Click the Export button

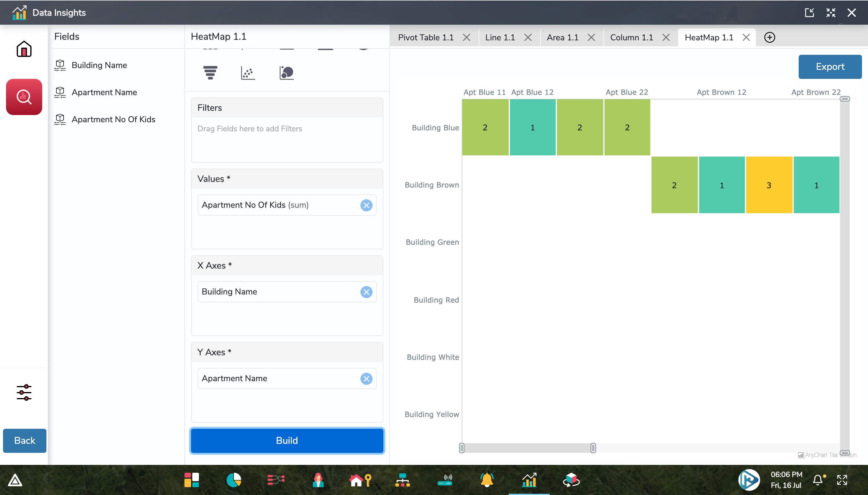[x=829, y=67]
